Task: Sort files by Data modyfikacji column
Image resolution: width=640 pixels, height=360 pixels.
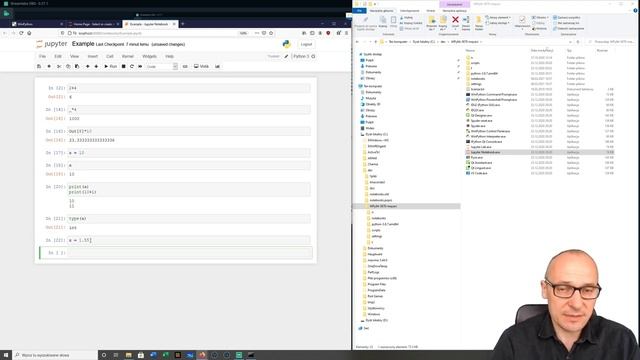Action: [542, 51]
